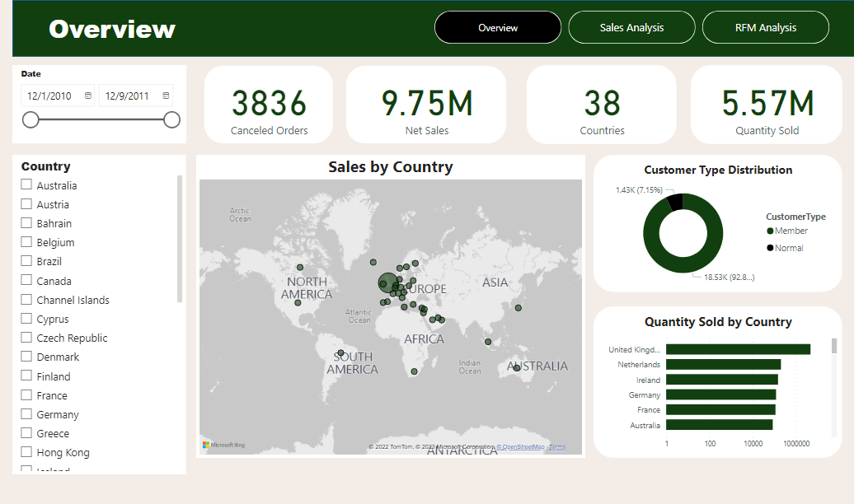854x504 pixels.
Task: Tick the Australia country checkbox
Action: point(26,185)
